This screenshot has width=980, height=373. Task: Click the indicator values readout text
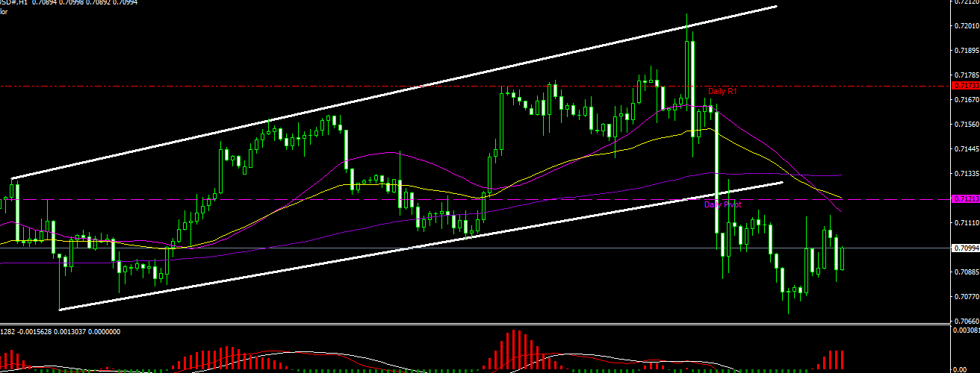[x=60, y=331]
